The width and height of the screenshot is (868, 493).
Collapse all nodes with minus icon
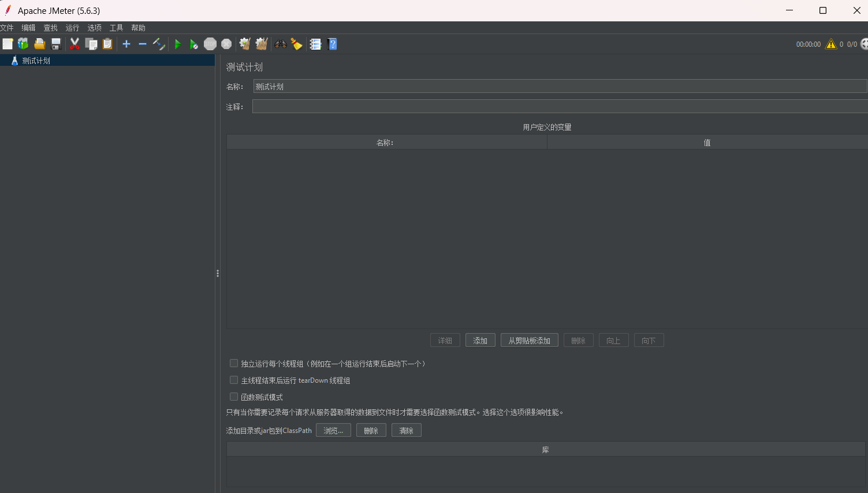143,44
